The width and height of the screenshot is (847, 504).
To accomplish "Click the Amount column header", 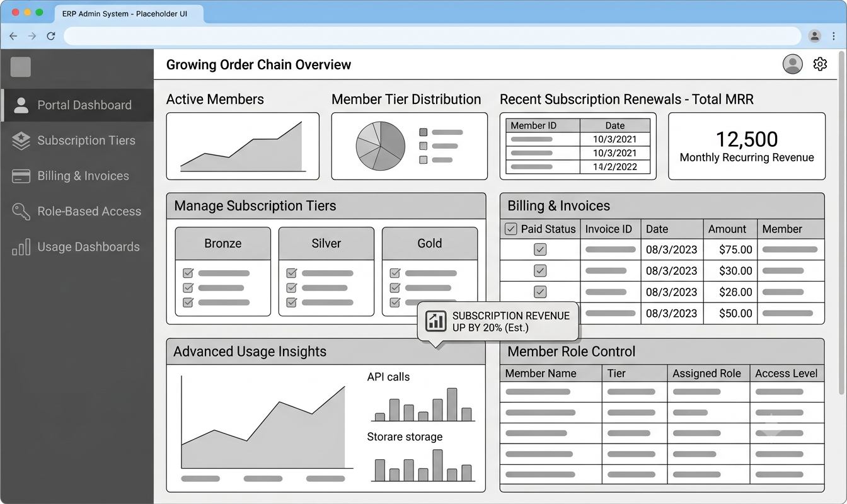I will 730,229.
